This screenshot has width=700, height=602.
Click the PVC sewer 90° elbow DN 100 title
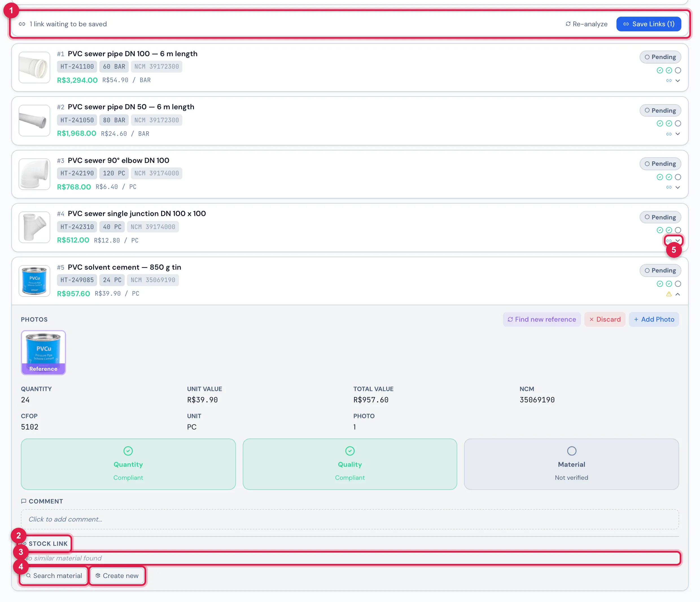point(118,160)
